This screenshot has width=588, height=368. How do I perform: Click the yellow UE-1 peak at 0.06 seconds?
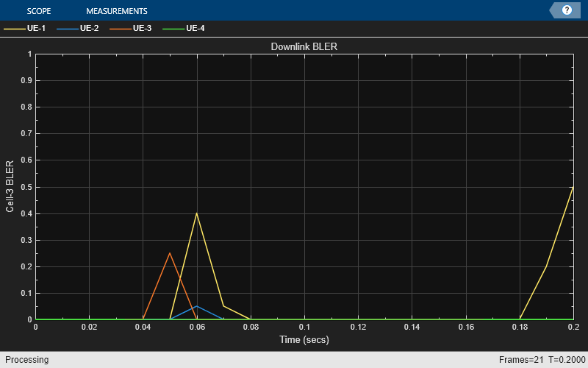coord(196,213)
